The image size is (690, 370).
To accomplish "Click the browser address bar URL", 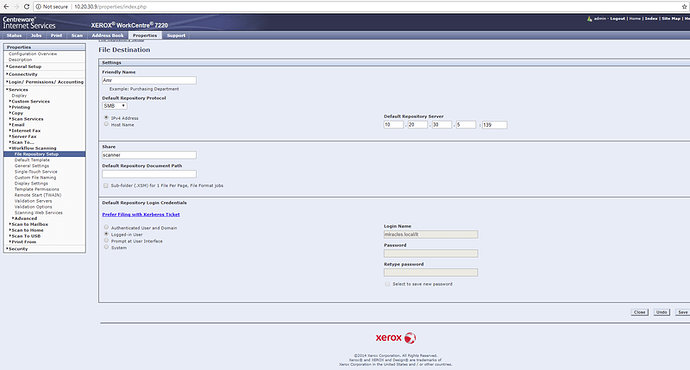I will 110,7.
